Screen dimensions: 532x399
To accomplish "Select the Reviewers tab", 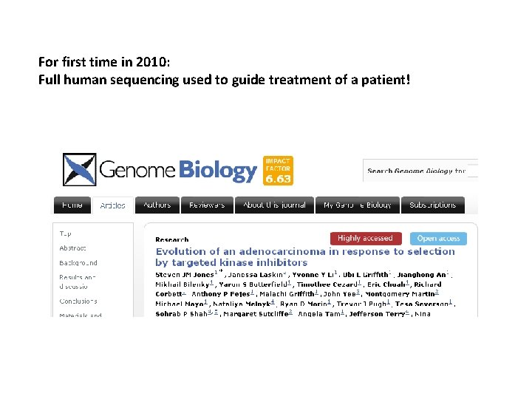I will click(x=207, y=205).
